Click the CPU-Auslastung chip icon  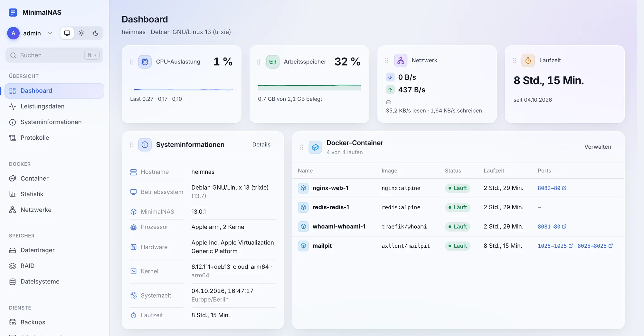pyautogui.click(x=145, y=62)
